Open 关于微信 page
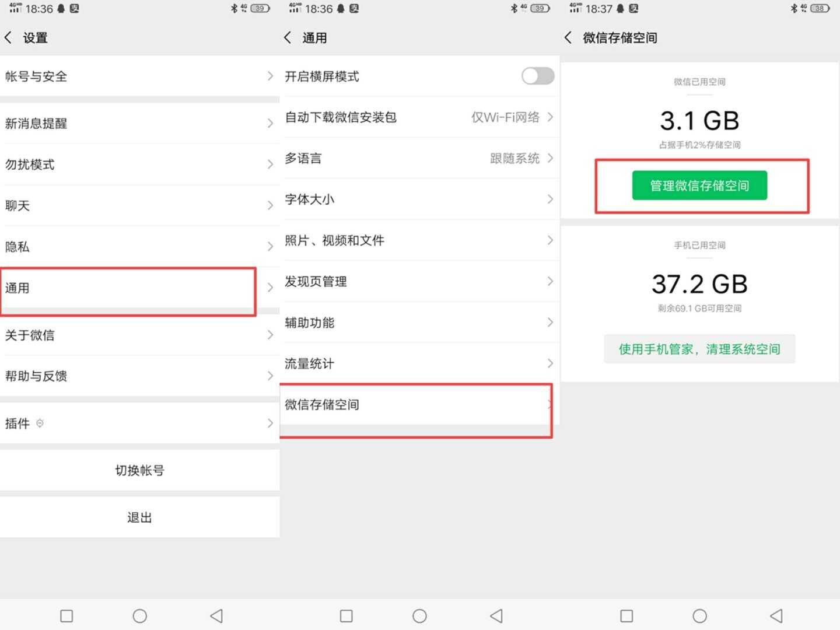This screenshot has width=840, height=630. (140, 335)
